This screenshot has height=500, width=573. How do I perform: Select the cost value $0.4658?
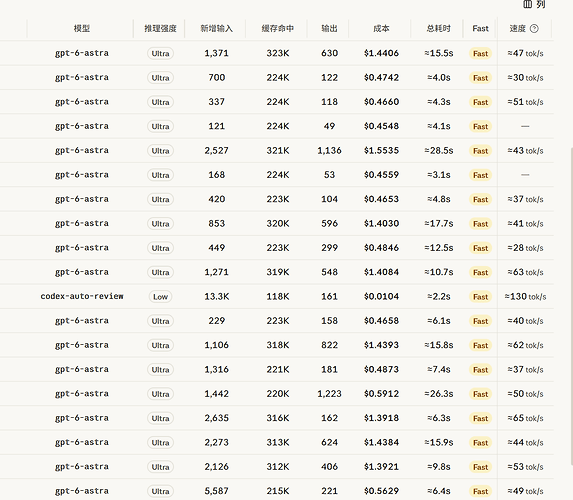coord(381,321)
